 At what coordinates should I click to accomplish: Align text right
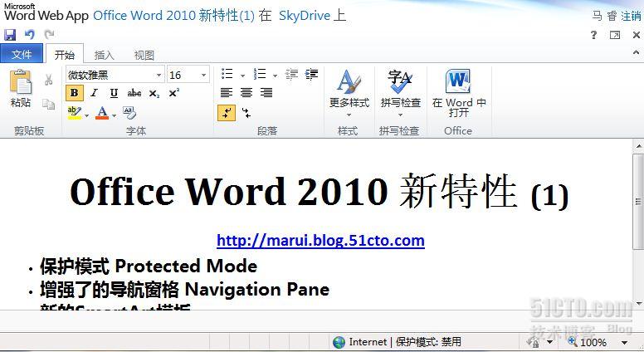pyautogui.click(x=266, y=92)
